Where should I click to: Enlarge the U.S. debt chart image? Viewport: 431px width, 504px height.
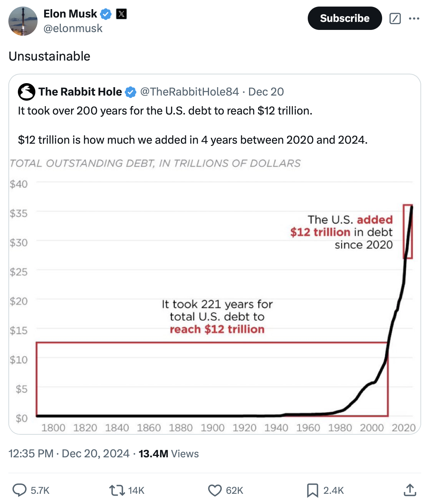tap(214, 295)
